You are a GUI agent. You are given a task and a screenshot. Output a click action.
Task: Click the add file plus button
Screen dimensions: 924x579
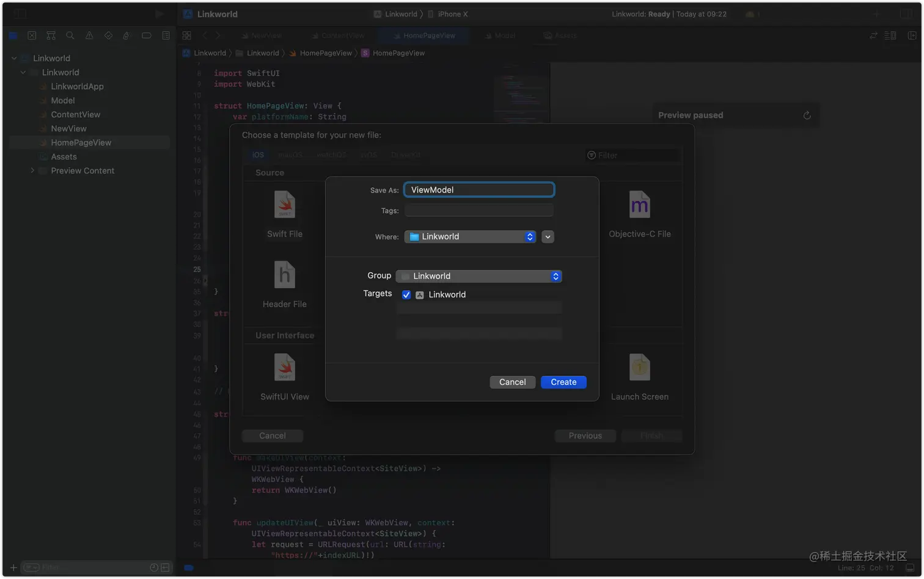(13, 568)
